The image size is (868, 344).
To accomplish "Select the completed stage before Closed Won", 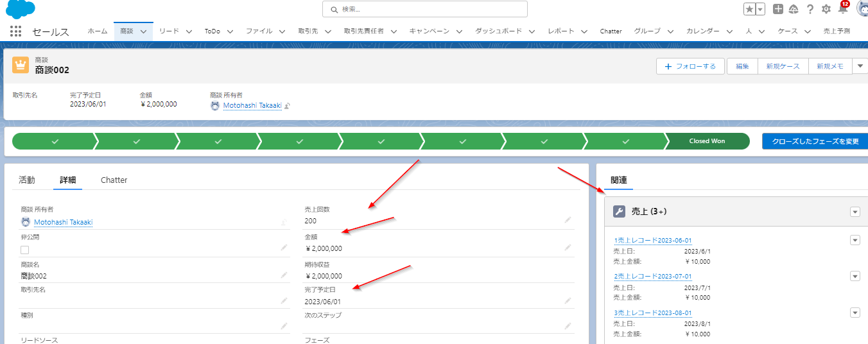I will coord(626,141).
